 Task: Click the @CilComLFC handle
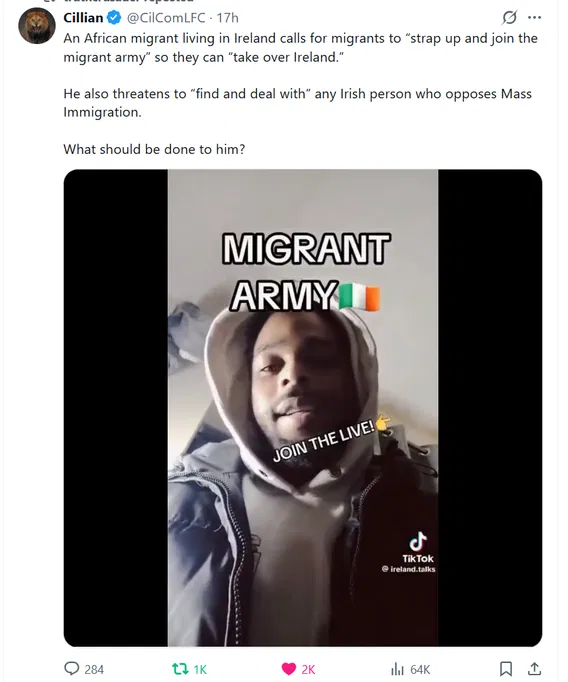[x=166, y=18]
